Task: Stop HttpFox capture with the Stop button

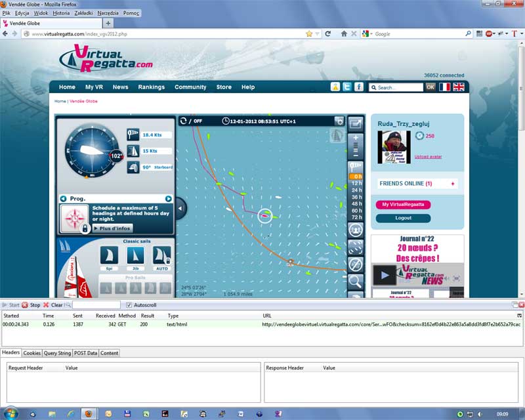Action: pos(31,304)
